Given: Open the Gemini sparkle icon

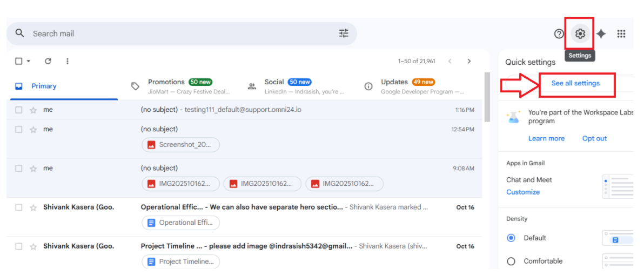Looking at the screenshot, I should pyautogui.click(x=601, y=33).
